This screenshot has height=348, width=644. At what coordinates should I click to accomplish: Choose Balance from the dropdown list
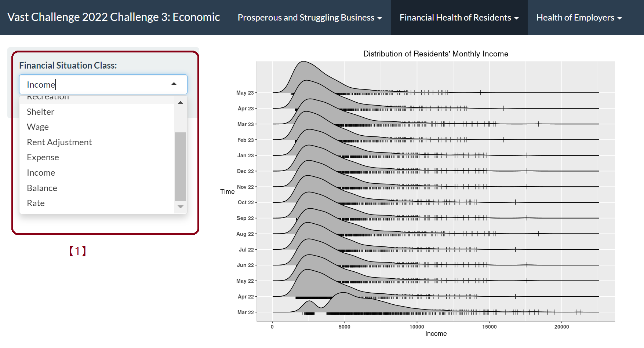click(x=42, y=188)
